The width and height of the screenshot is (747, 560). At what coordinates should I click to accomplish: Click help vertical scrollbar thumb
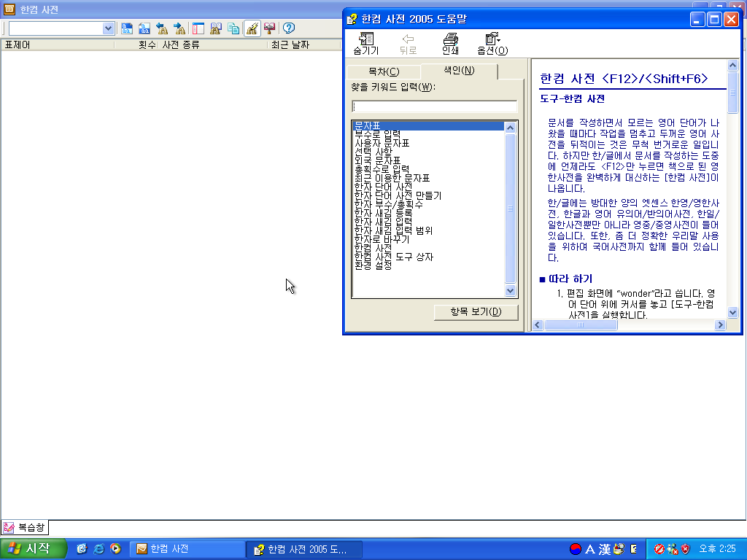click(732, 93)
